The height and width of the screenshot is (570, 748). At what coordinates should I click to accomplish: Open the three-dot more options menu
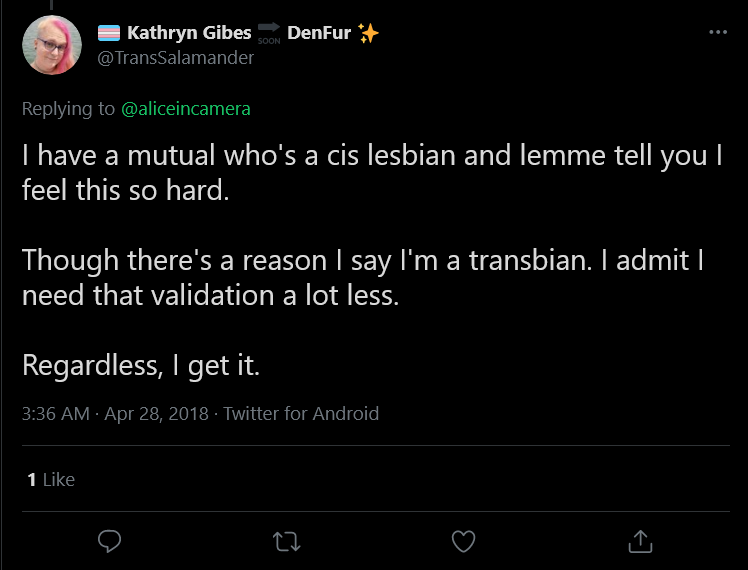coord(718,32)
